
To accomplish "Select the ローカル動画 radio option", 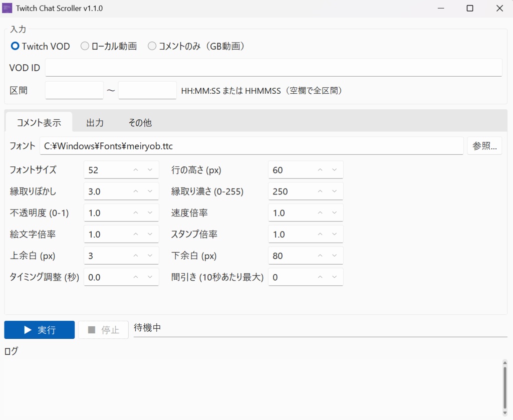I will point(109,46).
